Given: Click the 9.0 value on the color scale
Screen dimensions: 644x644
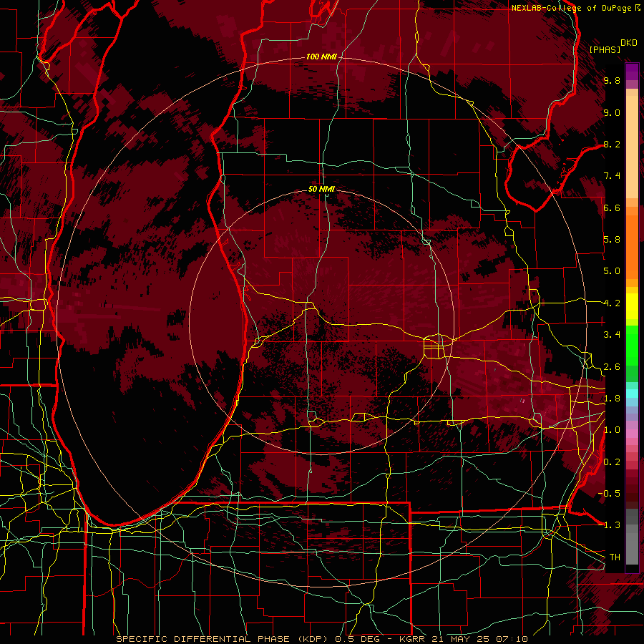Looking at the screenshot, I should coord(612,112).
